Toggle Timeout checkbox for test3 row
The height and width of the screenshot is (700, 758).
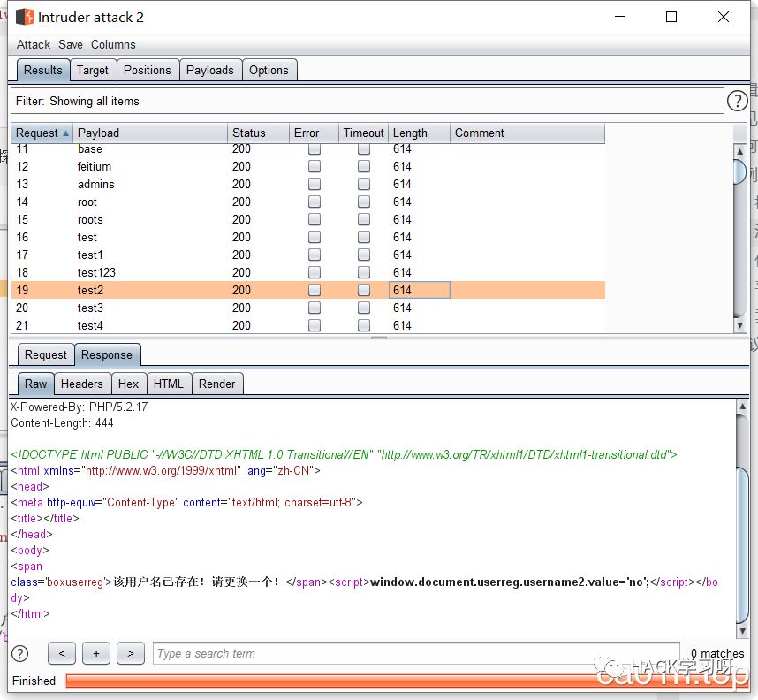(363, 308)
